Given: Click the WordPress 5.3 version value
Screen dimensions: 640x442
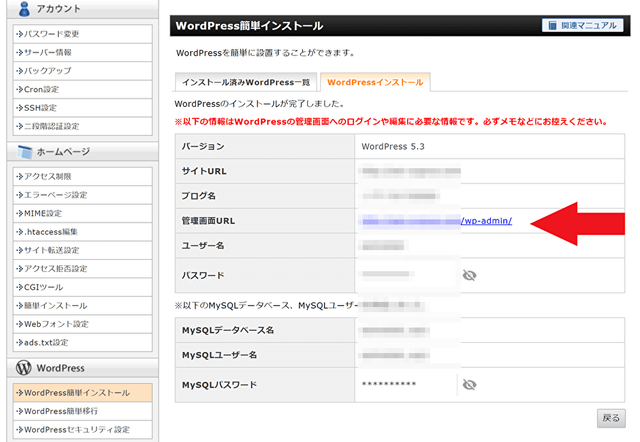Looking at the screenshot, I should pos(393,147).
